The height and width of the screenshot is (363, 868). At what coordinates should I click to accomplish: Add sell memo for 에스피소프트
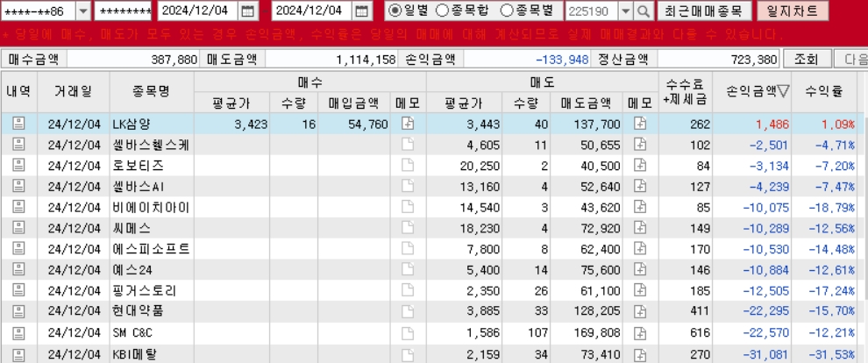[640, 249]
